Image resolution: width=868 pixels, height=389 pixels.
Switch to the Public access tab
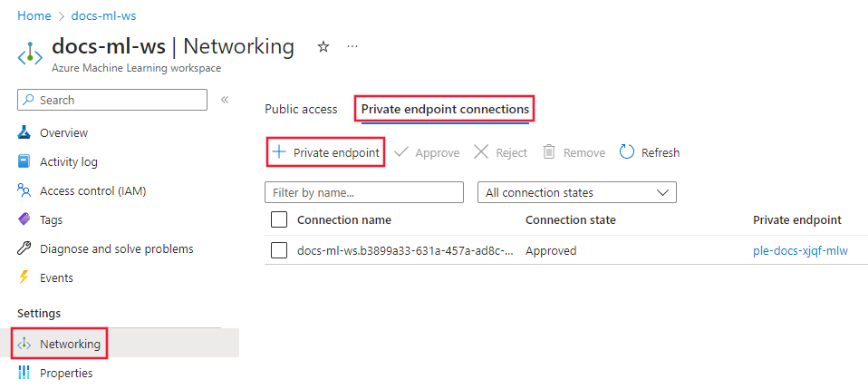[301, 109]
